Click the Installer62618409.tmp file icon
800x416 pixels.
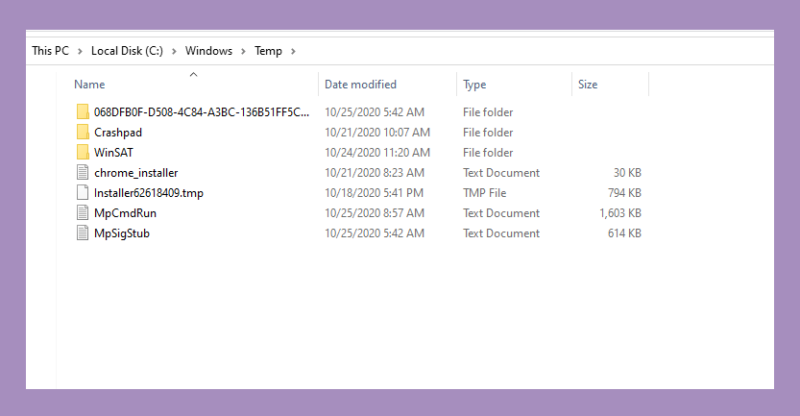[83, 192]
